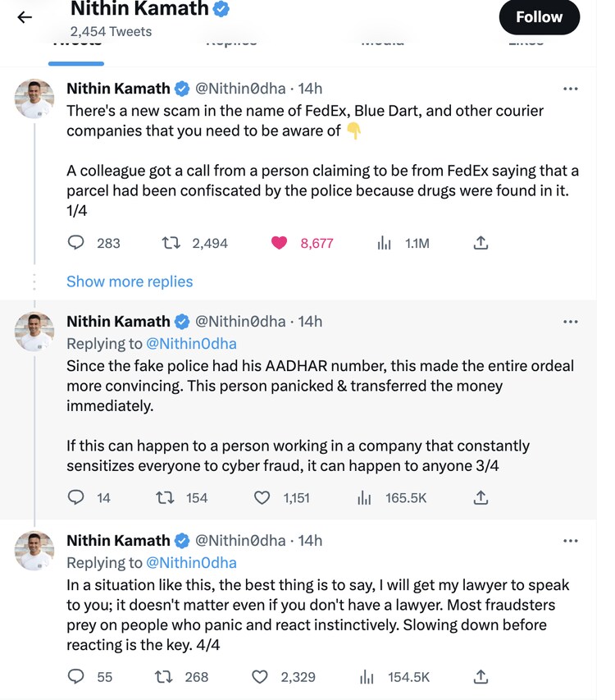Like the 3/4 tweet with 1,151 likes

pyautogui.click(x=262, y=497)
